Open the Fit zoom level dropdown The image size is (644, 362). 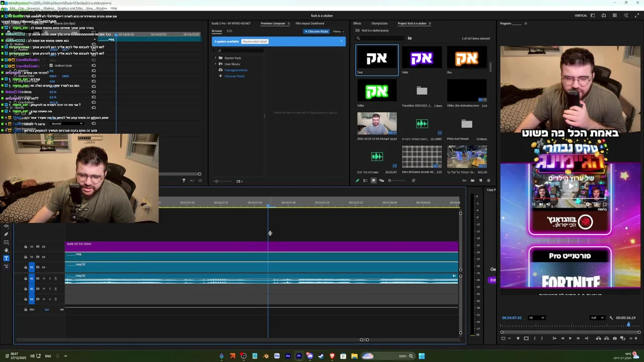coord(536,318)
